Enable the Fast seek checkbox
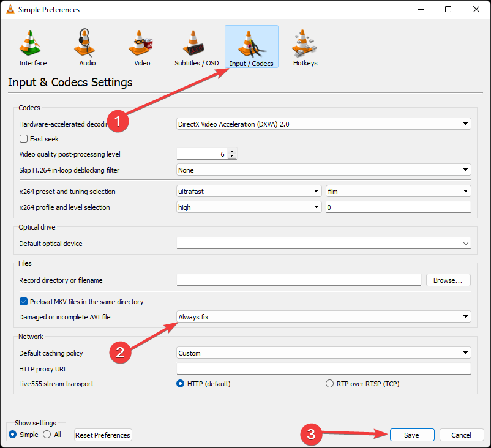Image resolution: width=491 pixels, height=448 pixels. pos(22,139)
